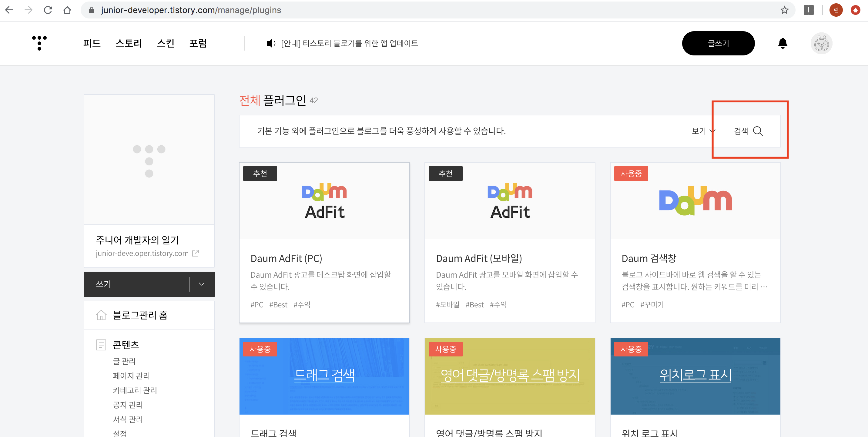Reload the page in browser
The image size is (868, 437).
click(48, 10)
